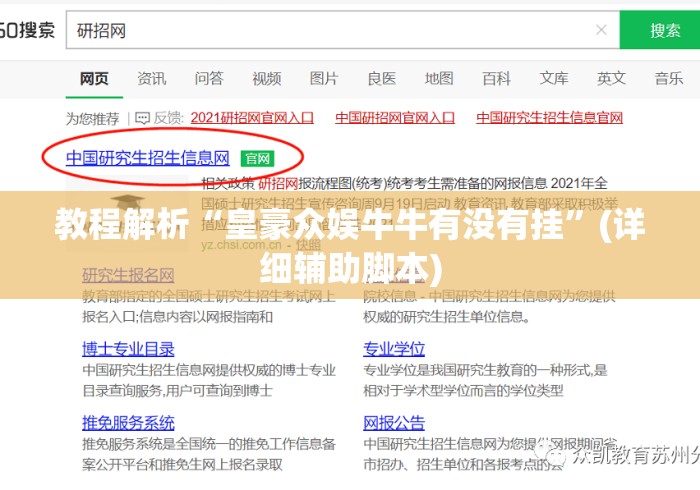Click the text 相对于学术型学位而言的学位类型
This screenshot has height=490, width=700.
(x=463, y=391)
